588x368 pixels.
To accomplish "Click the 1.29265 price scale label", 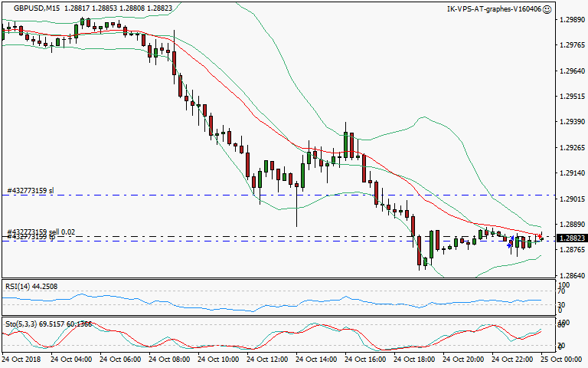I will click(x=572, y=147).
